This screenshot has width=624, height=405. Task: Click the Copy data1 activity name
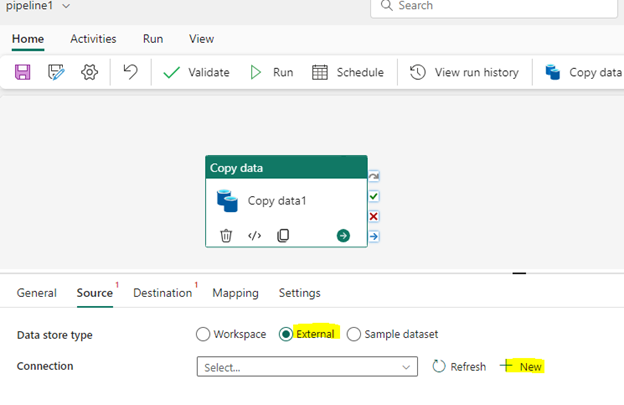(277, 201)
